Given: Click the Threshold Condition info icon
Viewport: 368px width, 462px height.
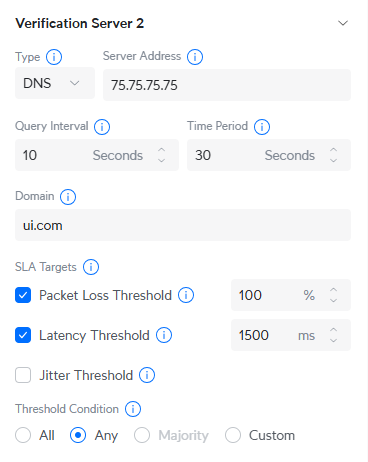Looking at the screenshot, I should [x=133, y=409].
